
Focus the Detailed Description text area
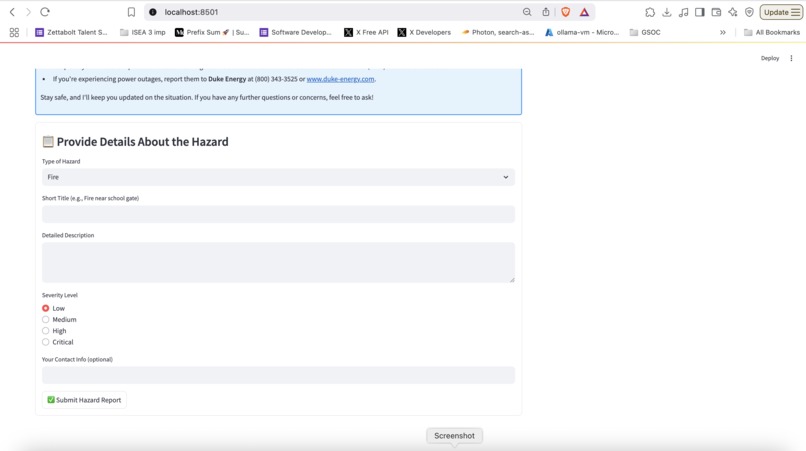coord(278,262)
